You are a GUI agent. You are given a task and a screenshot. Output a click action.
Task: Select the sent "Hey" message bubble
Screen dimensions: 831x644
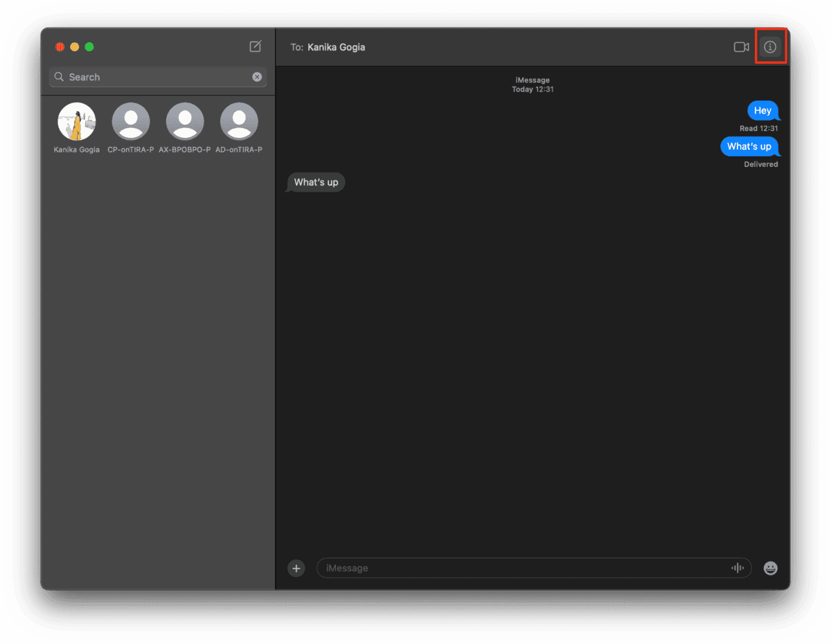tap(763, 111)
